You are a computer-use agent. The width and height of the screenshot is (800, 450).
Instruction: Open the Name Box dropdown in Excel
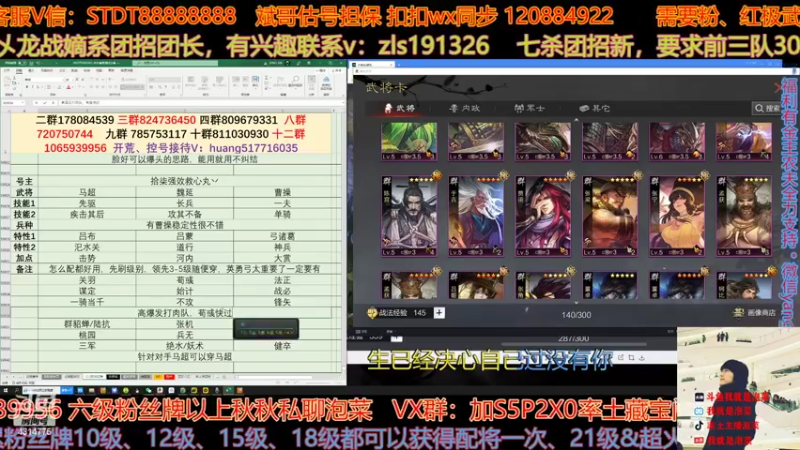coord(22,103)
